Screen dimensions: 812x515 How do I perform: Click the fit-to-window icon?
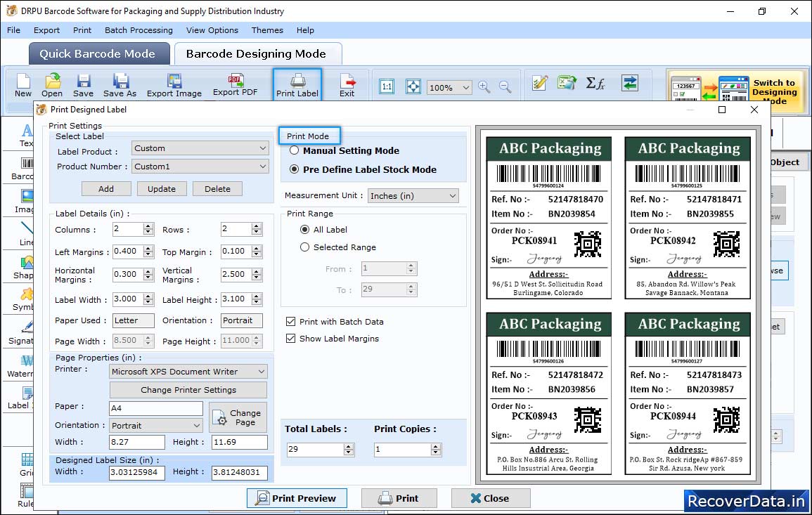pyautogui.click(x=413, y=86)
